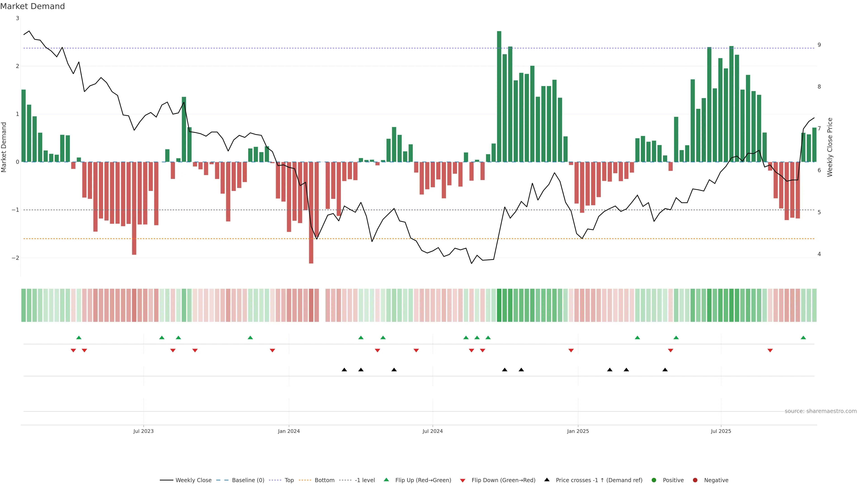The image size is (868, 488).
Task: Click the rightmost green flip-up triangle marker
Action: pyautogui.click(x=803, y=338)
